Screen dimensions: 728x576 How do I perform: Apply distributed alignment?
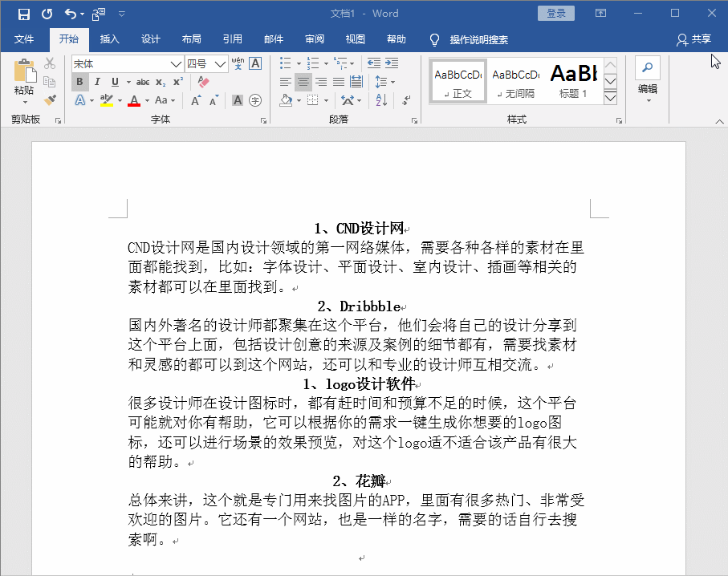point(356,82)
